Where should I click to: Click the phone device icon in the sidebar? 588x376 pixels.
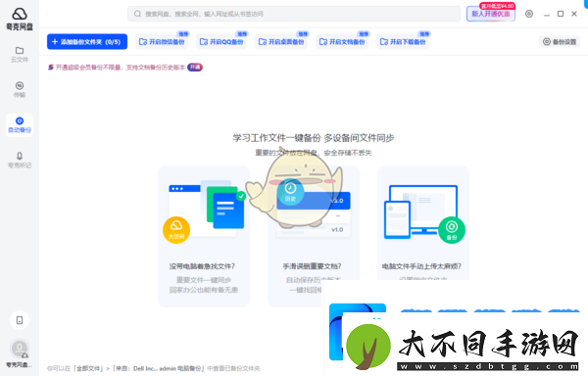click(20, 320)
